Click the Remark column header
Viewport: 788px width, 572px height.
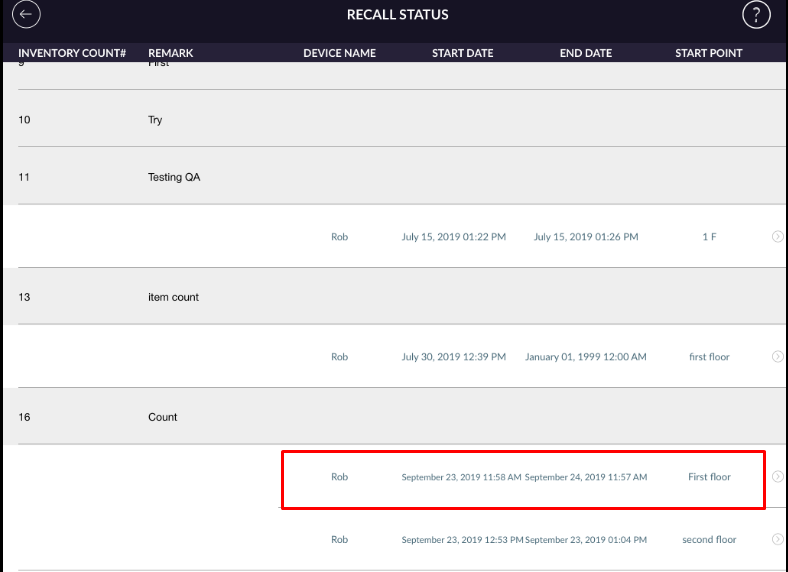tap(171, 53)
